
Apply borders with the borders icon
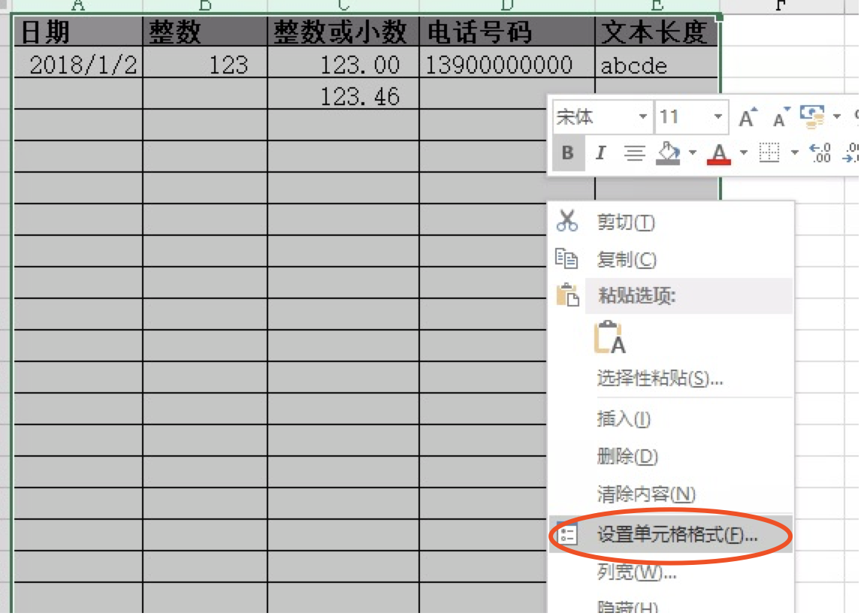(769, 153)
